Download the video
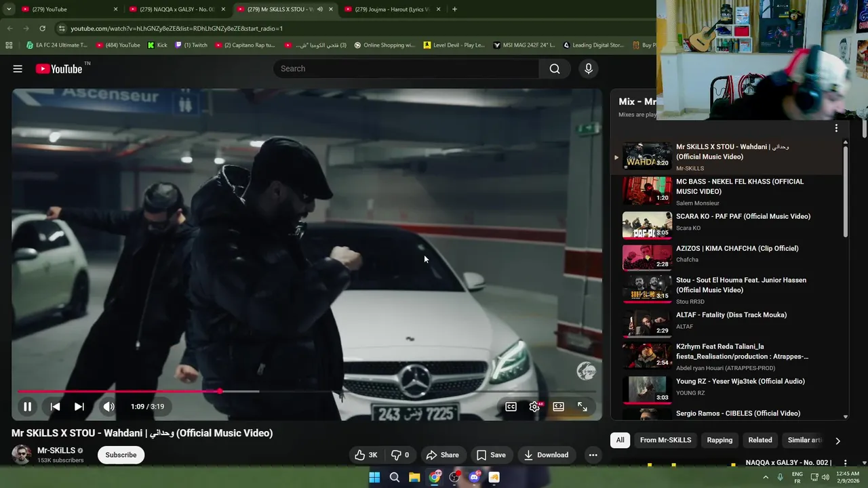Image resolution: width=868 pixels, height=488 pixels. point(546,455)
